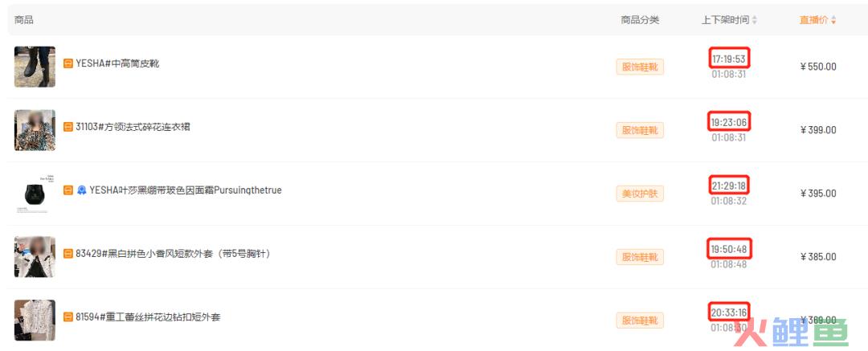The height and width of the screenshot is (351, 868).
Task: Open the black-white jacket thumbnail
Action: 35,257
